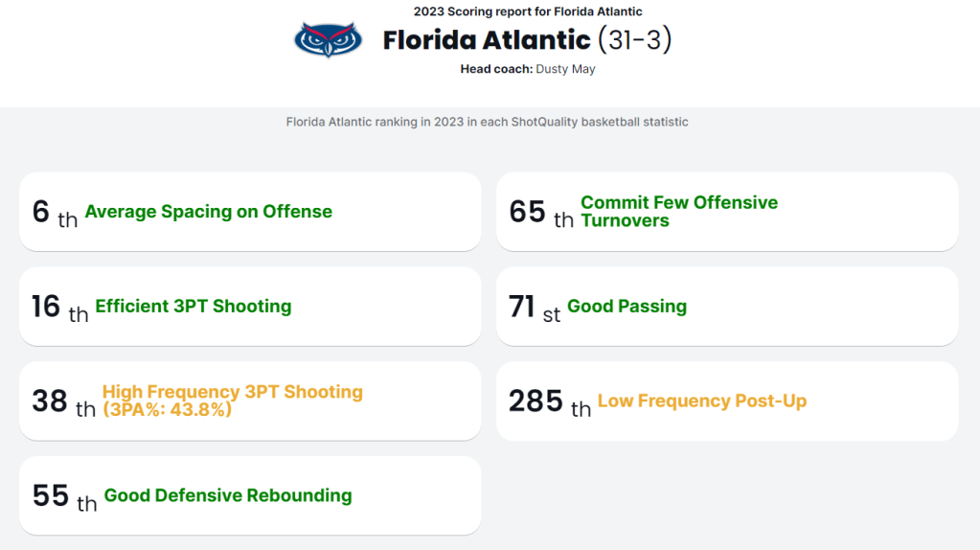This screenshot has height=550, width=980.
Task: Click the 285th rank number
Action: [x=536, y=401]
